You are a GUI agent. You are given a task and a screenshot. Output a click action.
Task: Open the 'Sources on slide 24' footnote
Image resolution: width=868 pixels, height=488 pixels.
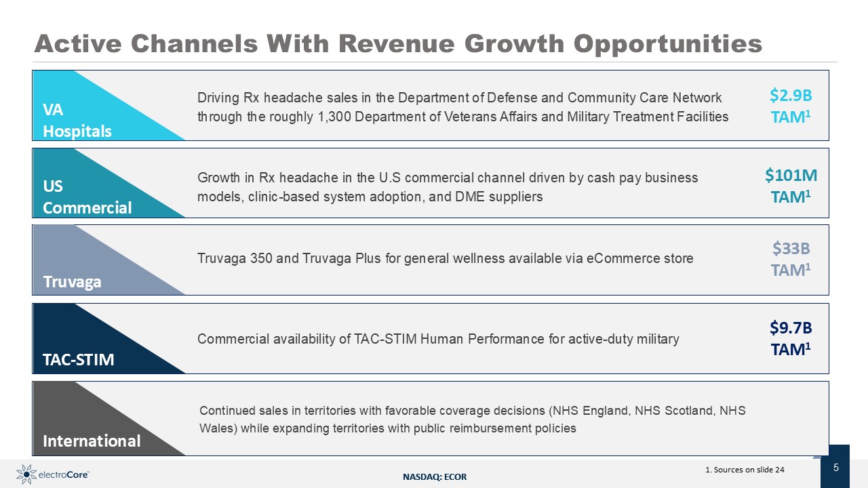[x=745, y=470]
